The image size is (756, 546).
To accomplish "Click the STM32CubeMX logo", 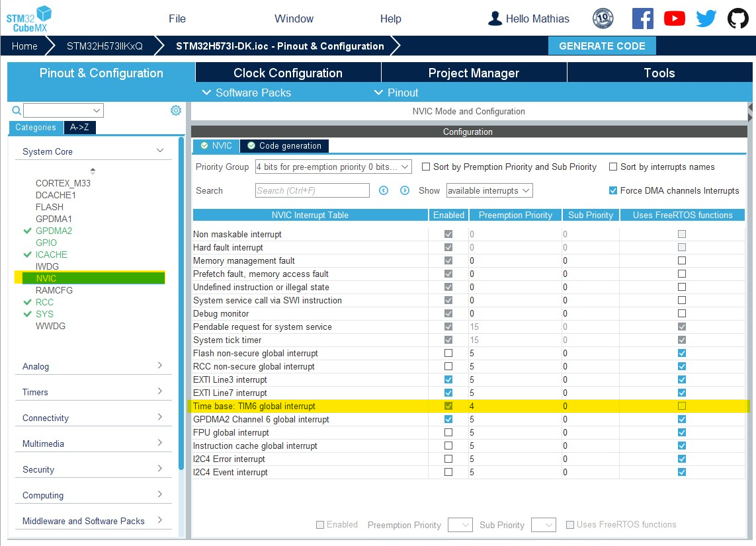I will click(x=29, y=19).
